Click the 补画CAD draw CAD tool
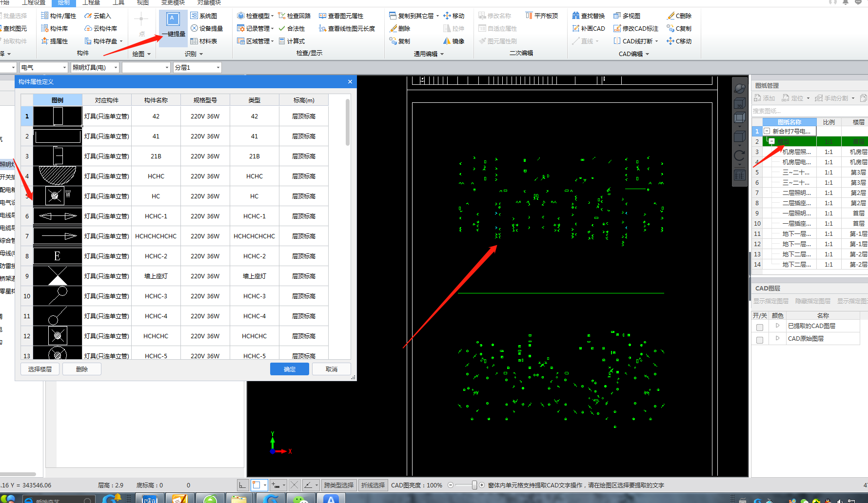The height and width of the screenshot is (503, 868). tap(589, 28)
